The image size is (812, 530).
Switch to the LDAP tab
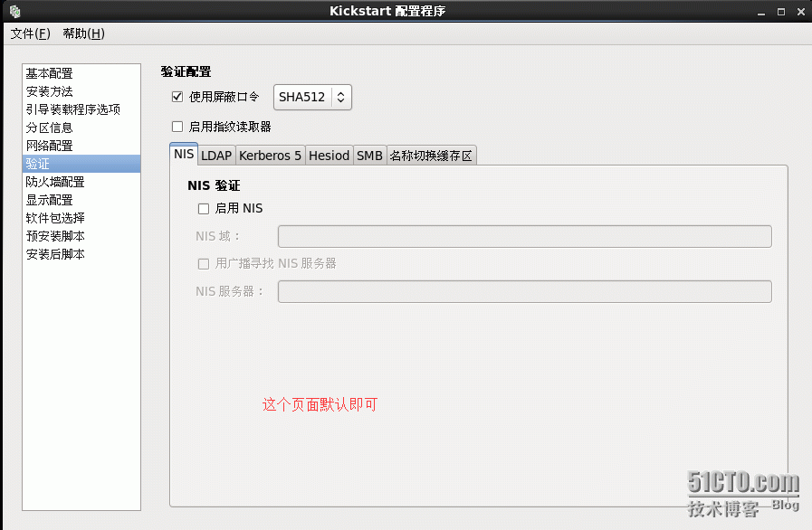pos(216,156)
